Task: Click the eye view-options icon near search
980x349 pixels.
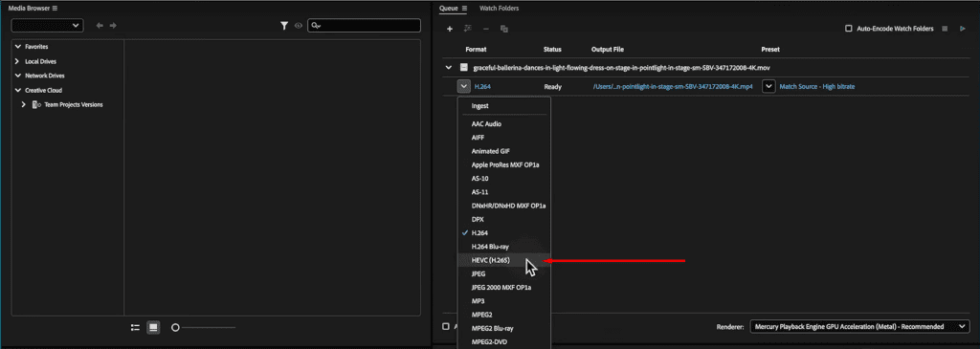Action: click(299, 26)
